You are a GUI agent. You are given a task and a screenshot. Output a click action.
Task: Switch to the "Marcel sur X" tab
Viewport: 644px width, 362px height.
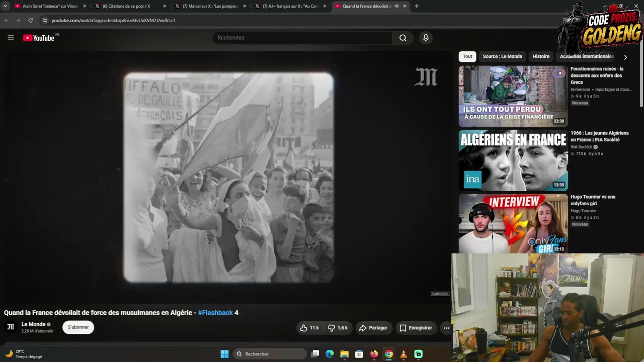(210, 6)
